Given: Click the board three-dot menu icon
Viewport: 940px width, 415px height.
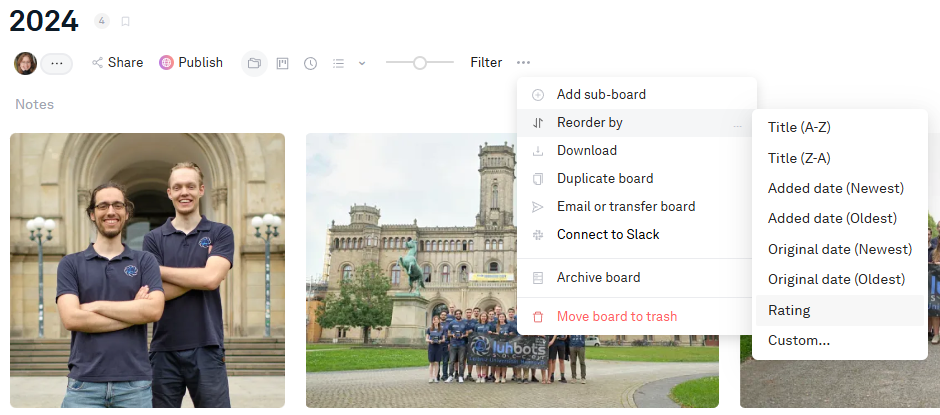Looking at the screenshot, I should (x=523, y=62).
